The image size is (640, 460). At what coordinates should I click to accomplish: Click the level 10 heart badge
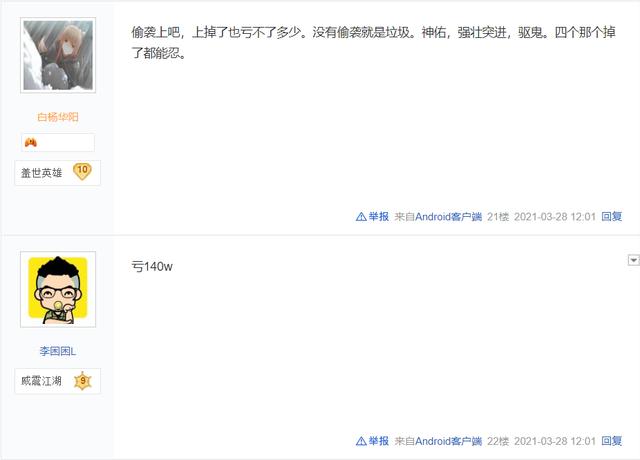pos(82,171)
